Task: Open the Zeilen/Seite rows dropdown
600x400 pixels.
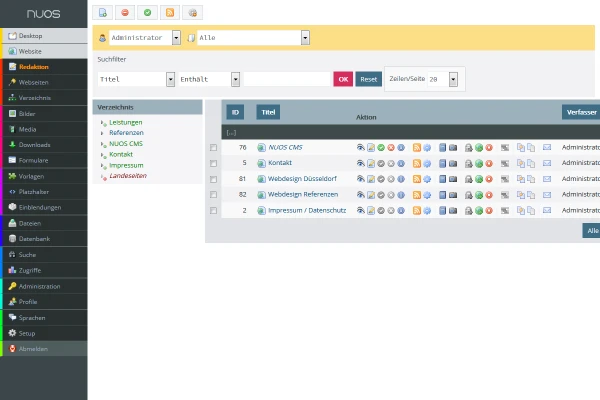Action: [443, 79]
